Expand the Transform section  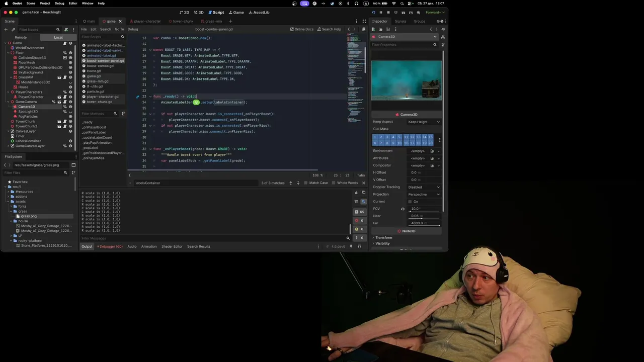tap(383, 238)
